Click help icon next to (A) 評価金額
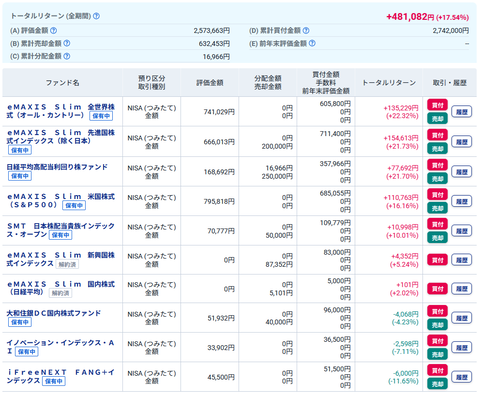480x397 pixels. [53, 30]
